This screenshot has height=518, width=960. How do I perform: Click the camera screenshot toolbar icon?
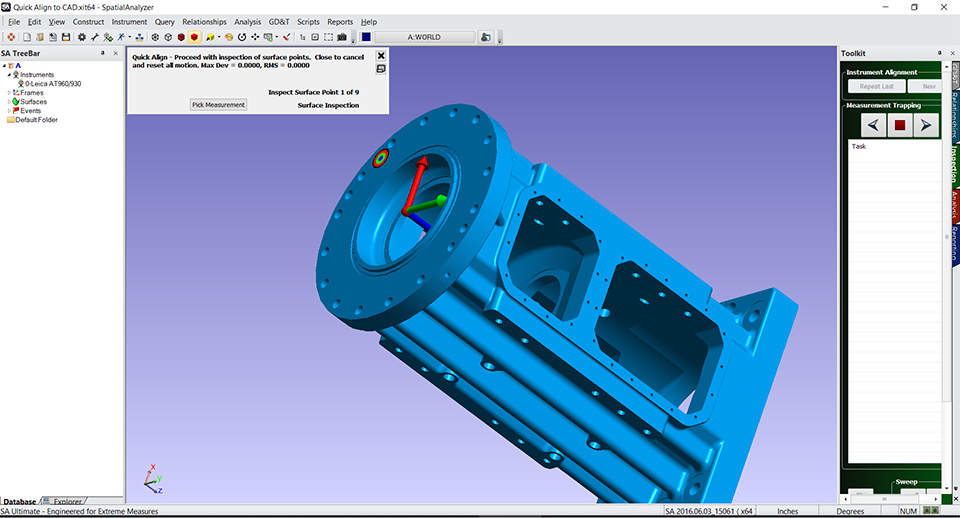click(342, 37)
